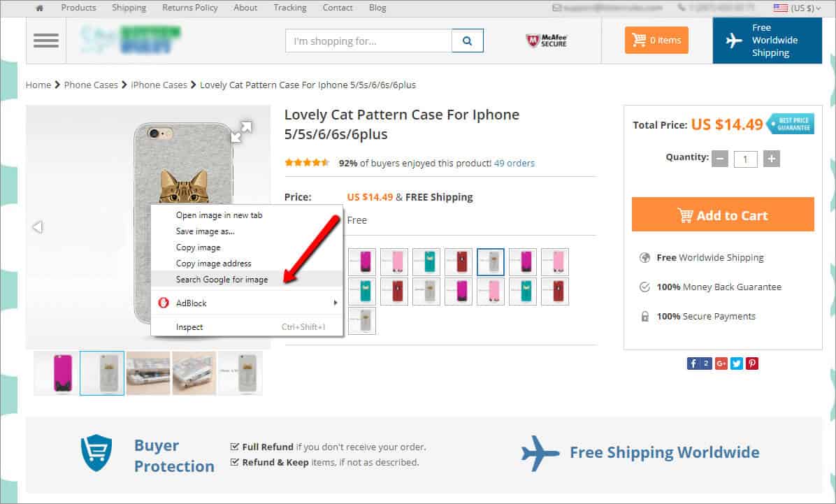Open the shopping cart showing 0 items
The width and height of the screenshot is (836, 504).
click(x=656, y=40)
